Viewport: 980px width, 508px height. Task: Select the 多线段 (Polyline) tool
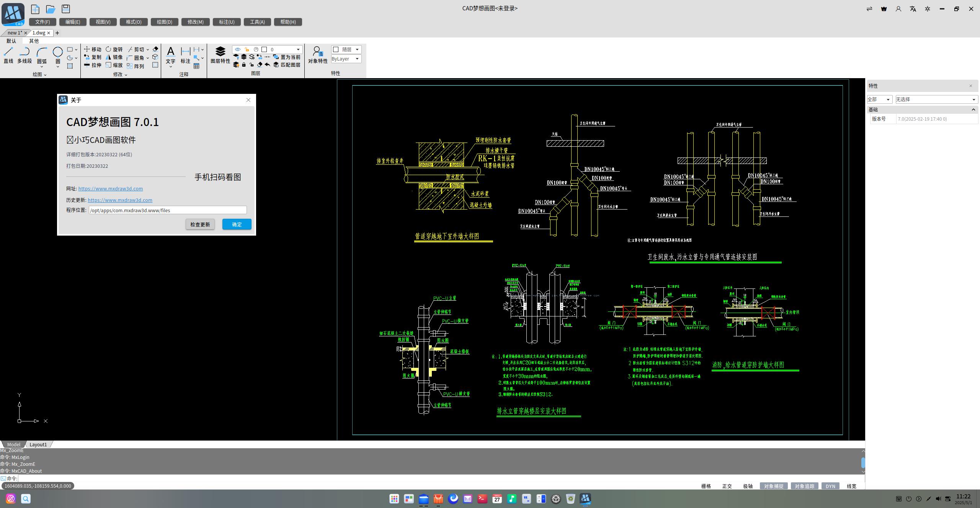pyautogui.click(x=24, y=55)
